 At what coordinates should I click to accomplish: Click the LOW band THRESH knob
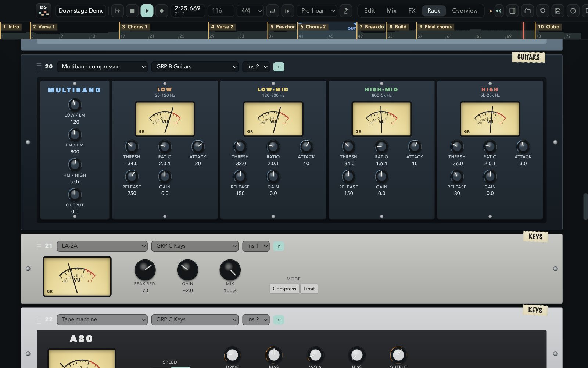132,146
